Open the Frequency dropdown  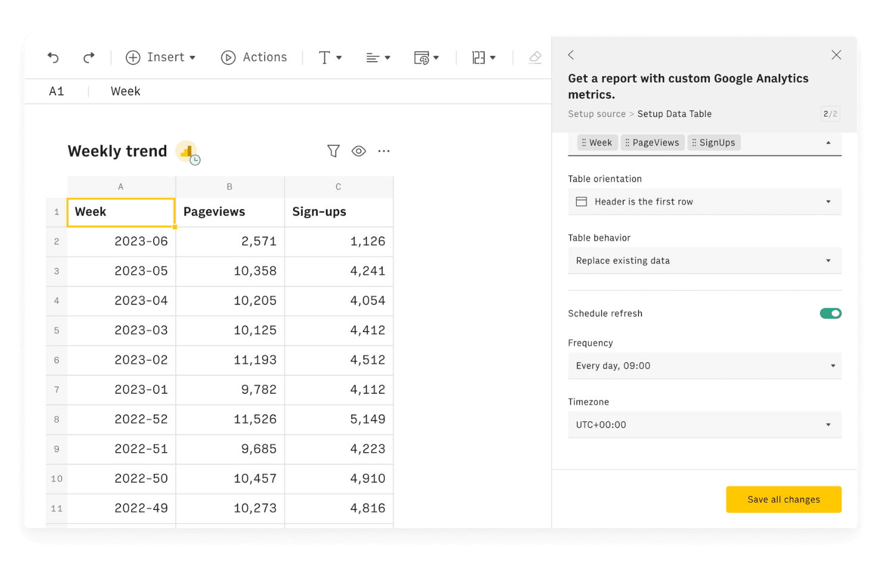pos(704,366)
